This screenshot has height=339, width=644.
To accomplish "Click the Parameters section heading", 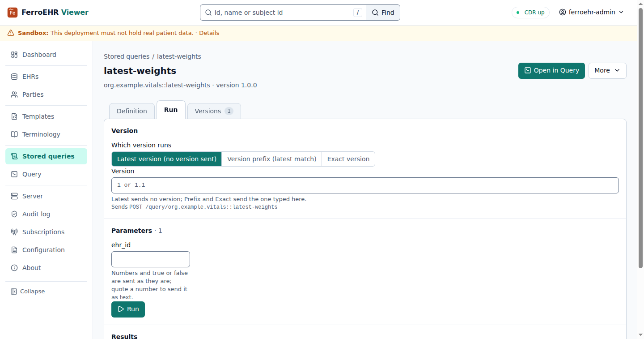I will click(131, 231).
